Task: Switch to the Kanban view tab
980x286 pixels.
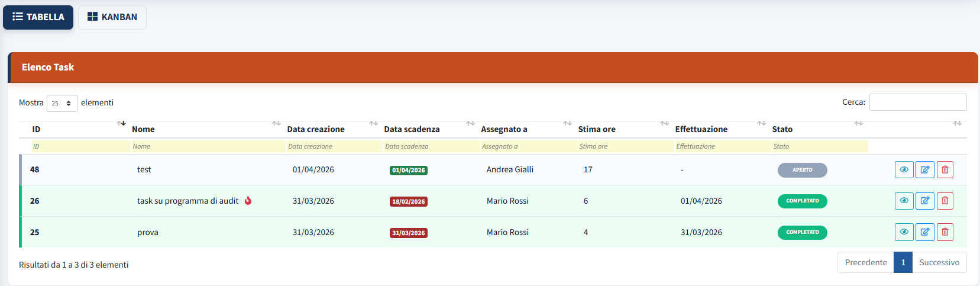Action: point(112,17)
